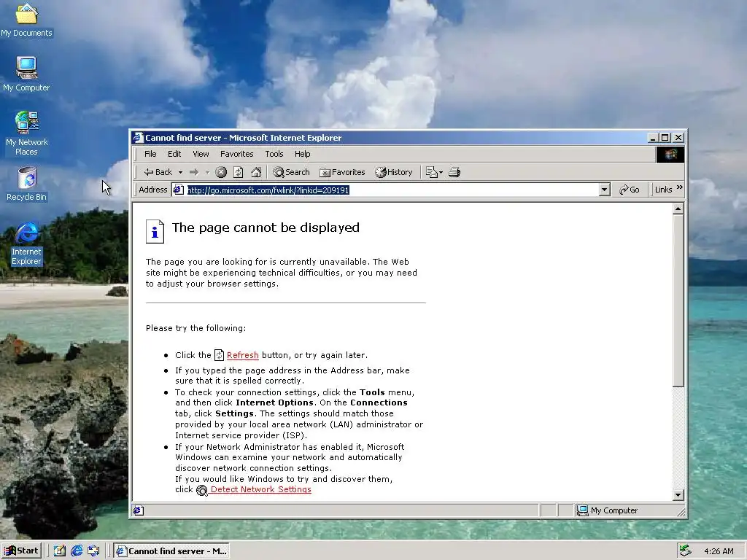Click the 4:26 AM clock
Screen dimensions: 747x560
coord(719,551)
